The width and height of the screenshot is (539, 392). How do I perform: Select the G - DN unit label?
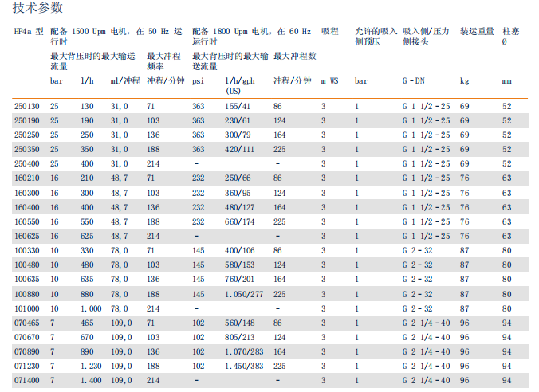click(414, 81)
